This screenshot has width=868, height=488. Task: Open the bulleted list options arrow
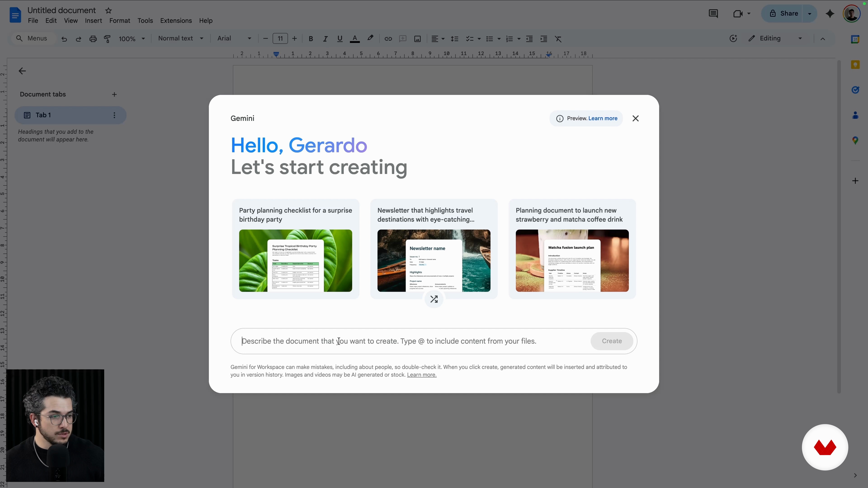(x=499, y=39)
